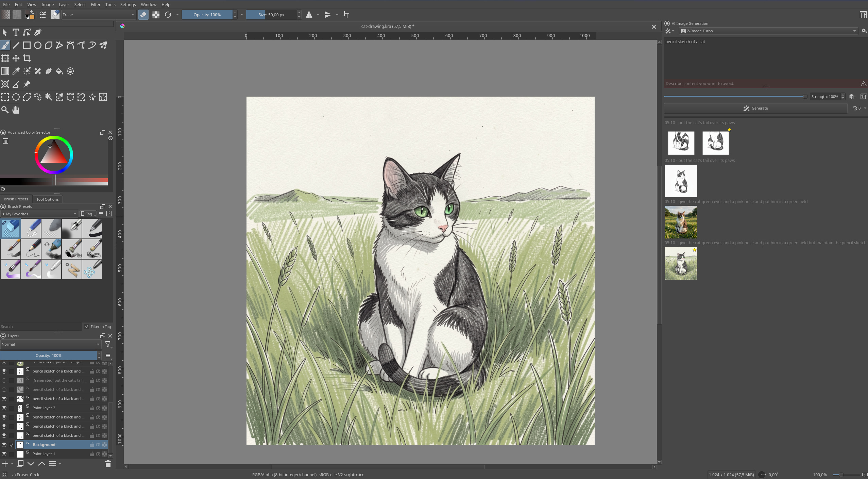
Task: Pick the Color Sampler eyedropper tool
Action: (16, 71)
